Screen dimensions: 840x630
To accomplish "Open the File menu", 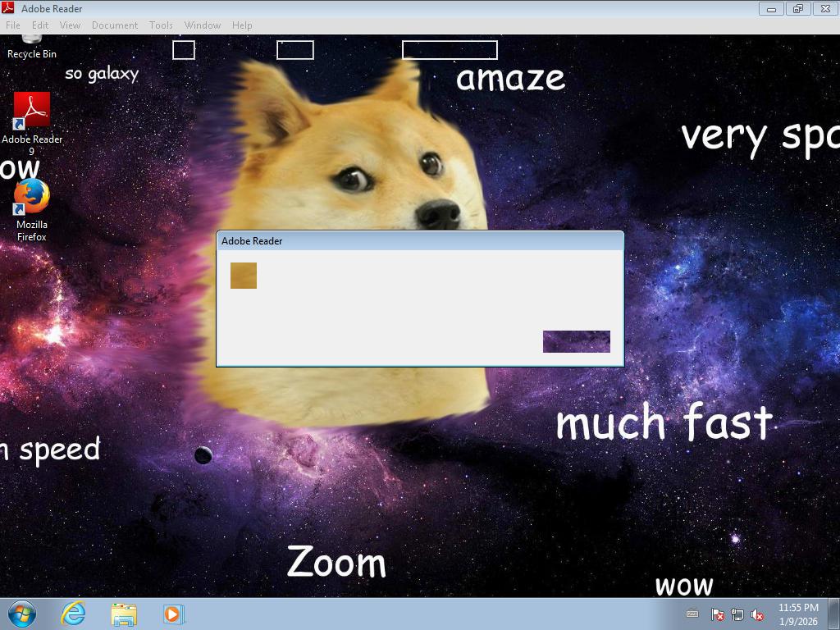I will pos(13,25).
